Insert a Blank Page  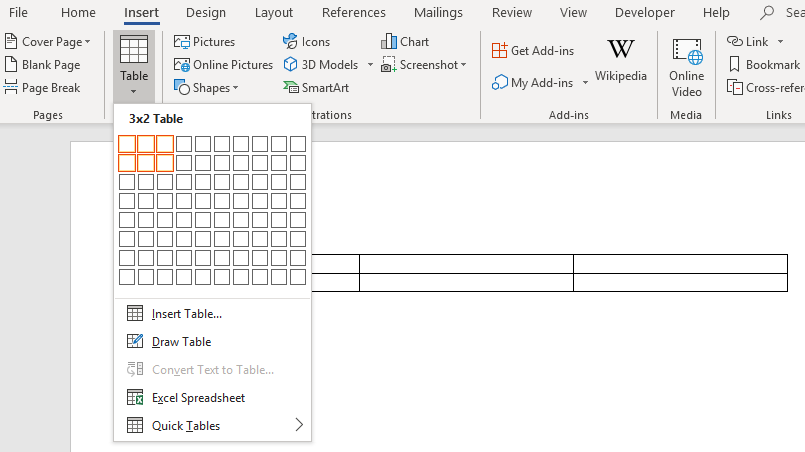tap(43, 65)
